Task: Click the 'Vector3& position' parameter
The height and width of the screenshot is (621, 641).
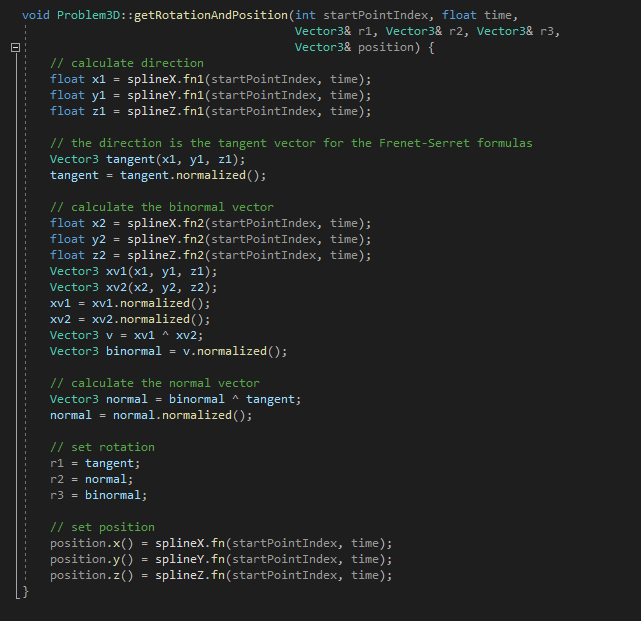Action: pos(354,47)
